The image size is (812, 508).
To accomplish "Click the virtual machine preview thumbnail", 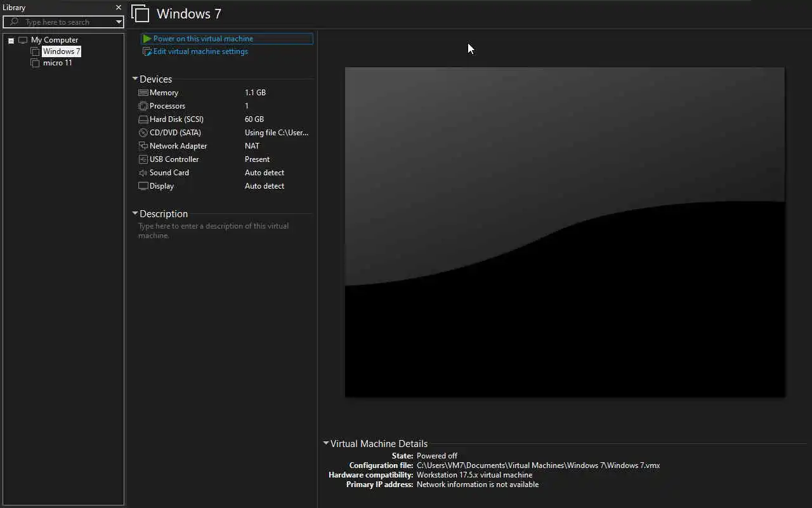I will click(x=565, y=232).
